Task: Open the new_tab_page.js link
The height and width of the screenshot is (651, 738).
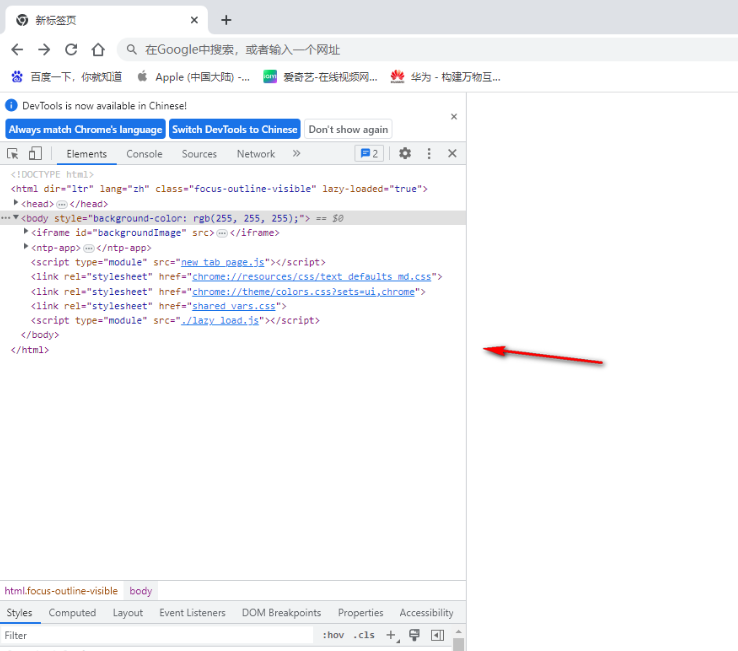Action: 223,262
